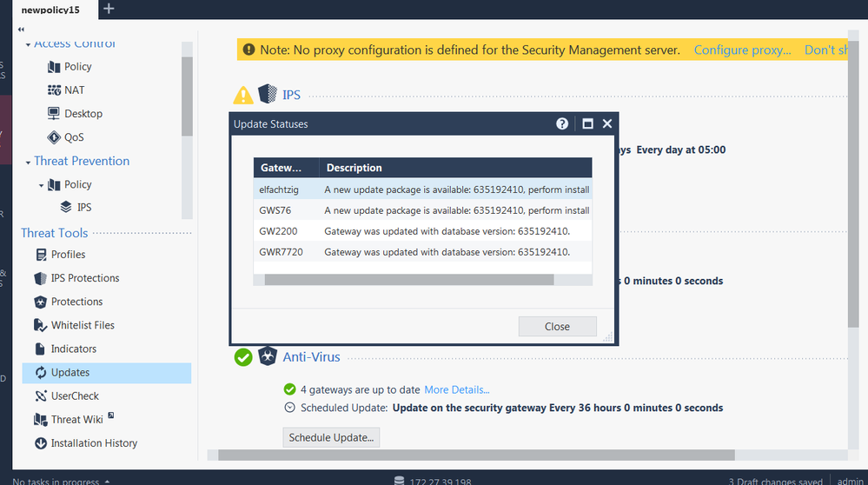The height and width of the screenshot is (485, 868).
Task: Click the main page horizontal scrollbar
Action: 476,455
